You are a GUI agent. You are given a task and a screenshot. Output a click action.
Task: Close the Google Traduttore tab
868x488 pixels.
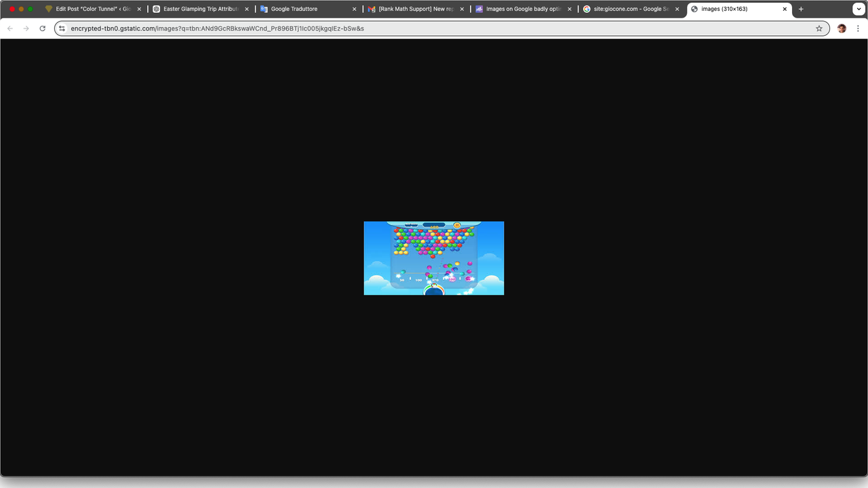(354, 9)
